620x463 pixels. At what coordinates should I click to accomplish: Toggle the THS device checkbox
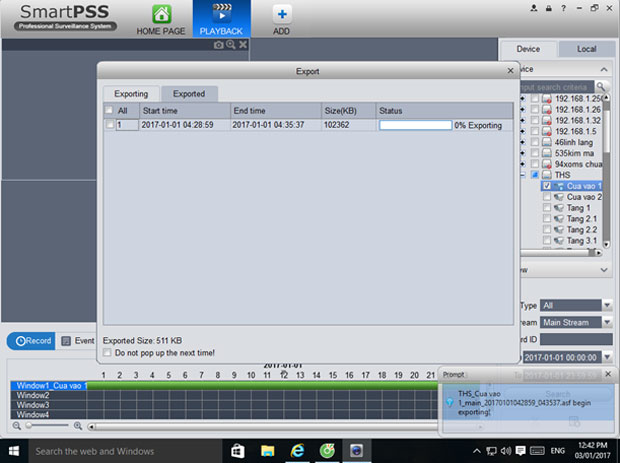pos(535,175)
